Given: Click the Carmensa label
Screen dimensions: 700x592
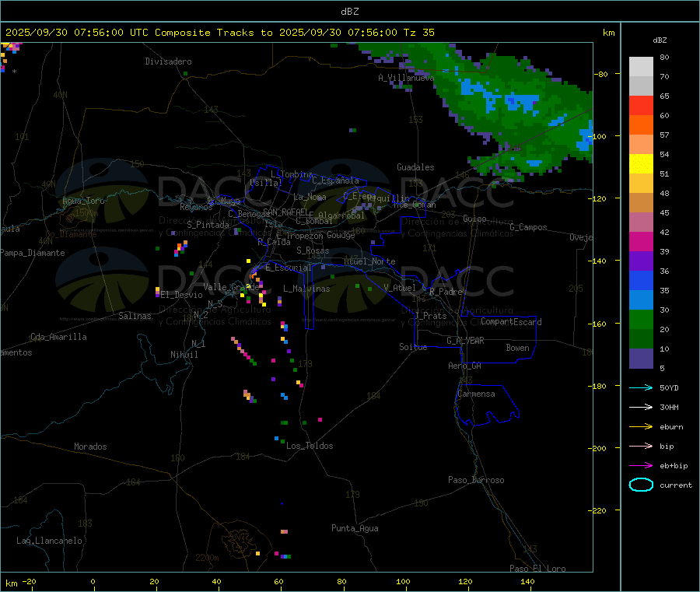Looking at the screenshot, I should (x=476, y=394).
